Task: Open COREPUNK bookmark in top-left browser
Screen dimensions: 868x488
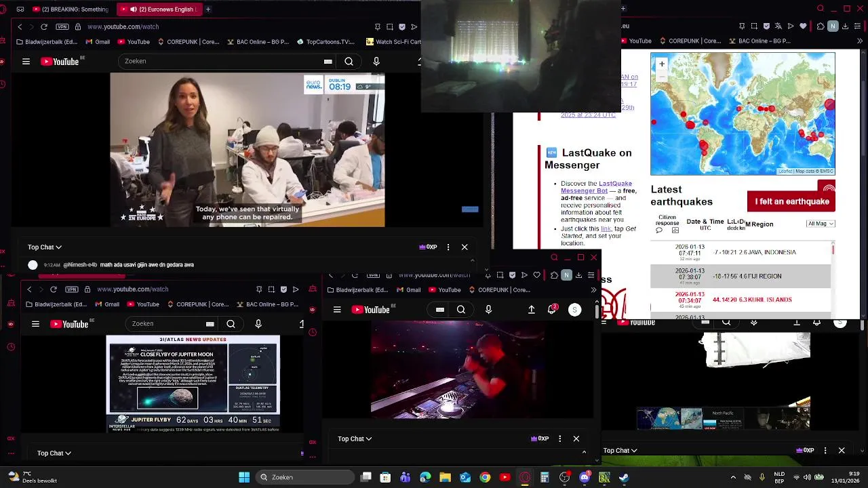Action: pyautogui.click(x=188, y=41)
